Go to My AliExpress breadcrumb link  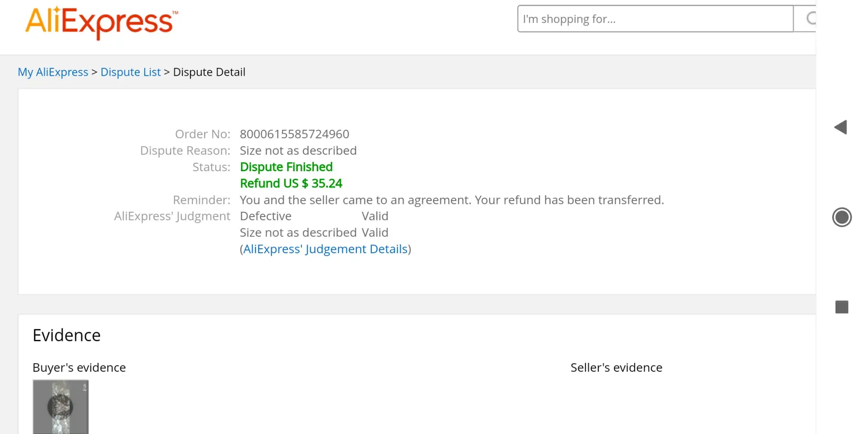[53, 72]
